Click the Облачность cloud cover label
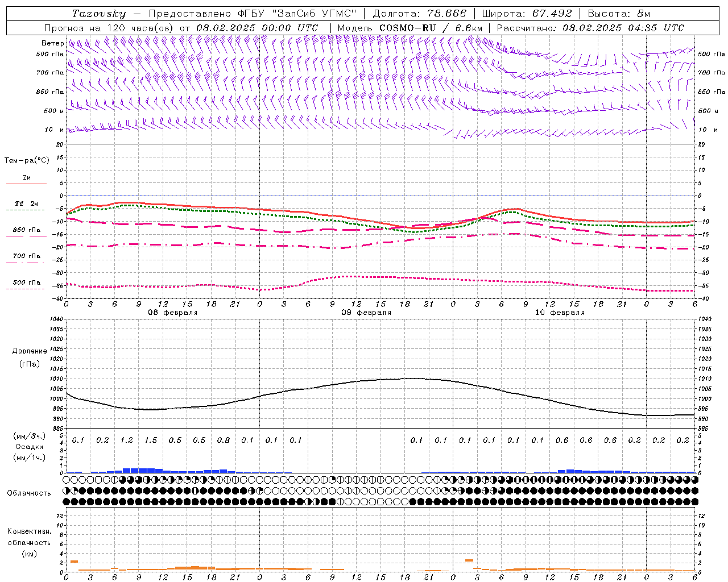 point(29,493)
